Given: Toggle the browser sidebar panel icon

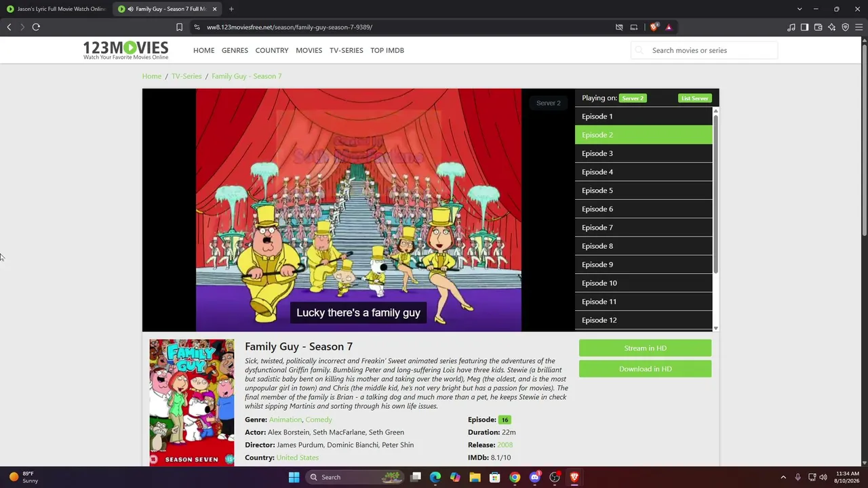Looking at the screenshot, I should (x=805, y=27).
